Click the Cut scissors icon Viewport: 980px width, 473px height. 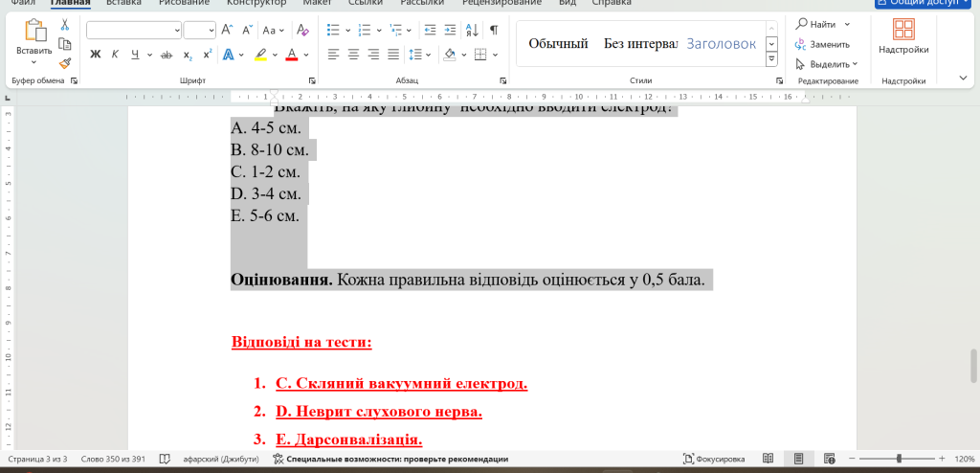point(64,25)
